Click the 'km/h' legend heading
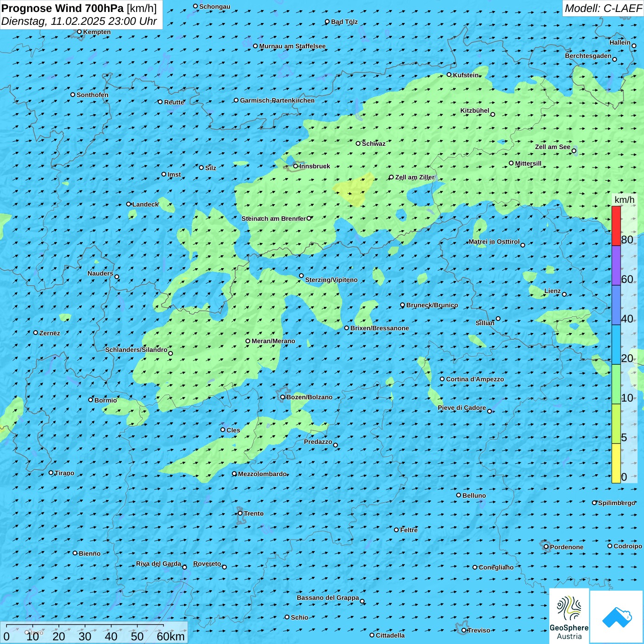This screenshot has width=644, height=644. (x=624, y=200)
